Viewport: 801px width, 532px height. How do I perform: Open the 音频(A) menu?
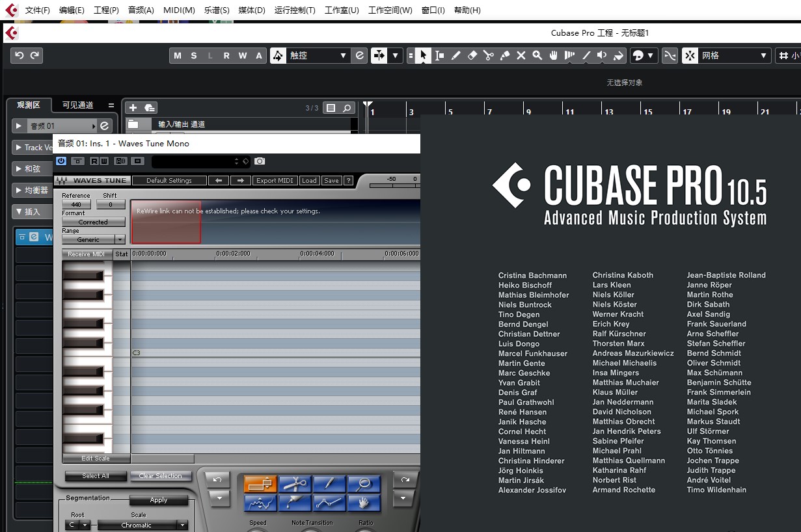click(141, 10)
